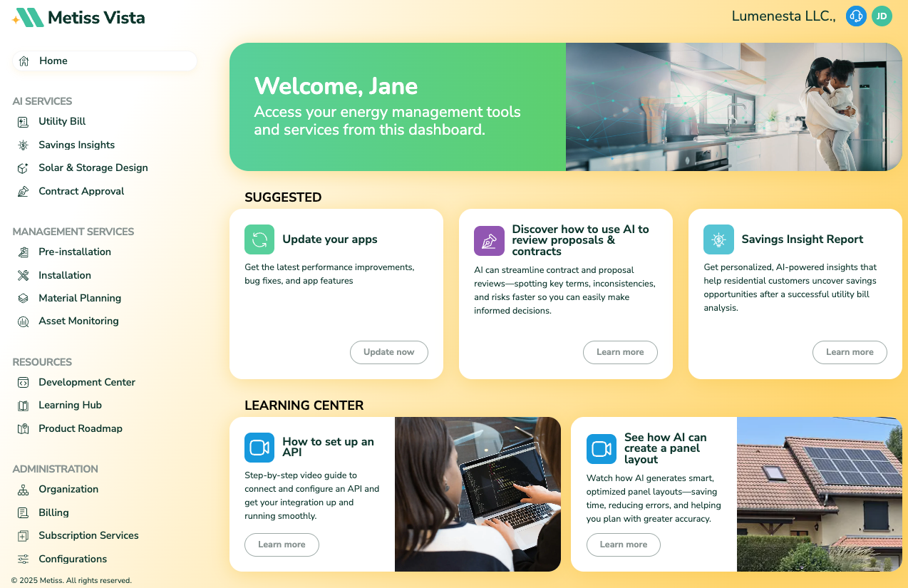This screenshot has height=588, width=908.
Task: Click the Subscription Services icon
Action: 24,536
